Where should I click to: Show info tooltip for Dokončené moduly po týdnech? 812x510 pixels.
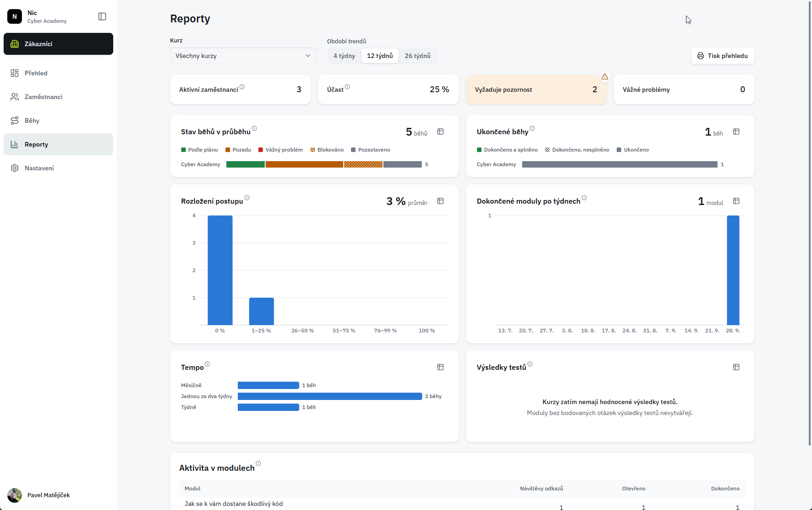click(x=584, y=198)
